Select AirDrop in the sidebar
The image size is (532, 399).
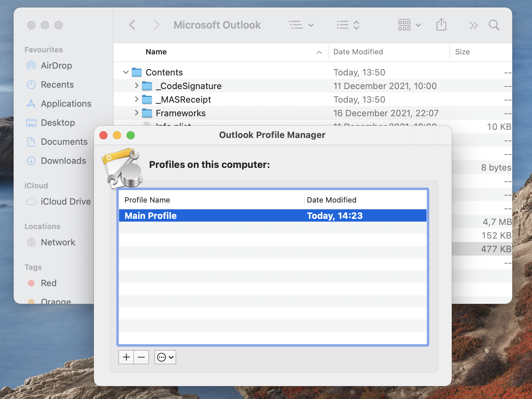[x=56, y=65]
